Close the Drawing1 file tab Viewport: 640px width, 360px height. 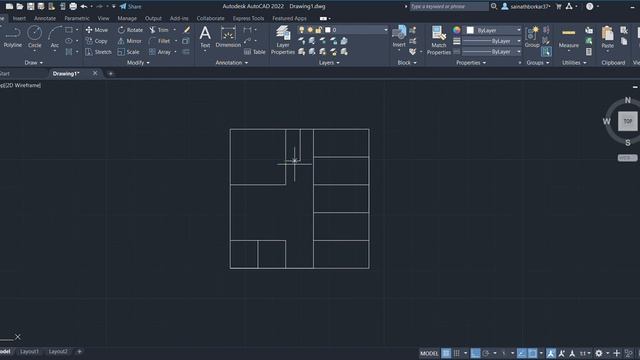click(95, 73)
